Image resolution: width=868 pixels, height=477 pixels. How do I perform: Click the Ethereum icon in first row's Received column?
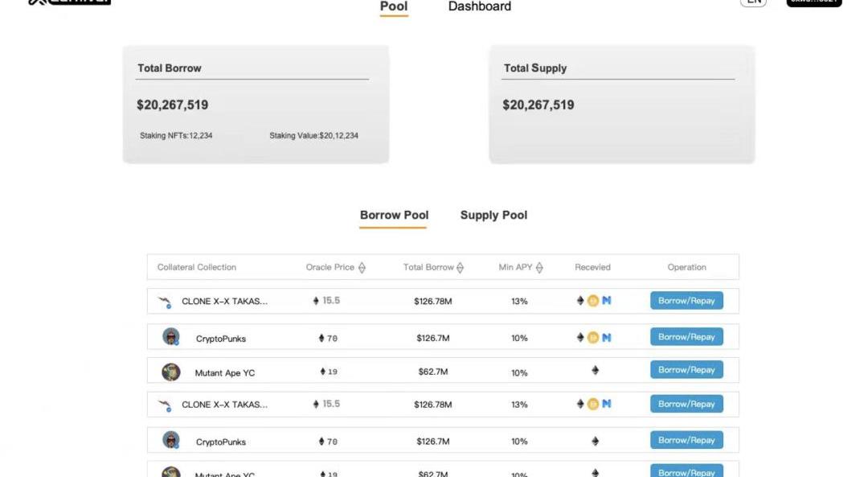[580, 301]
